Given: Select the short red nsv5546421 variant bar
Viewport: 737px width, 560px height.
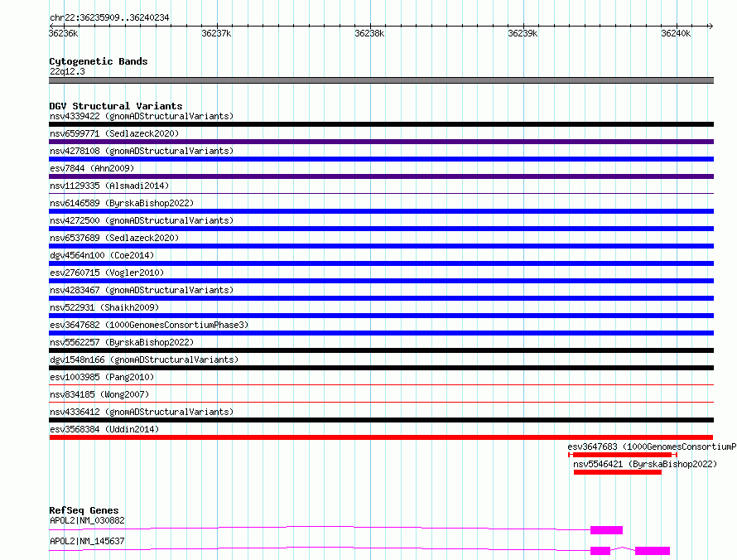Looking at the screenshot, I should 617,472.
